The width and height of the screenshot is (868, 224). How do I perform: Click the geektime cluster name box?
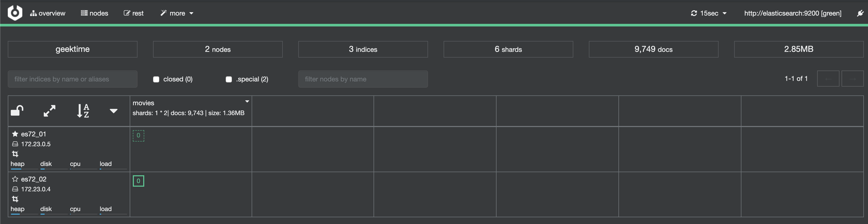(72, 49)
